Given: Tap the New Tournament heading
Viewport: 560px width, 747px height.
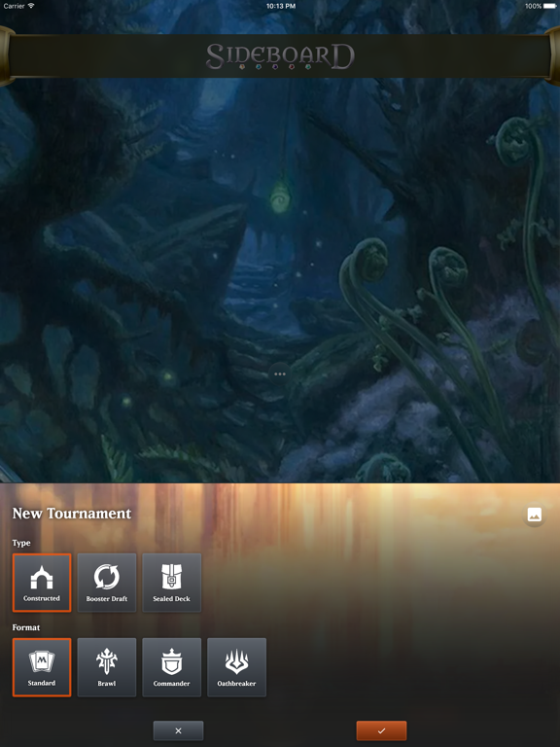Looking at the screenshot, I should pos(71,514).
